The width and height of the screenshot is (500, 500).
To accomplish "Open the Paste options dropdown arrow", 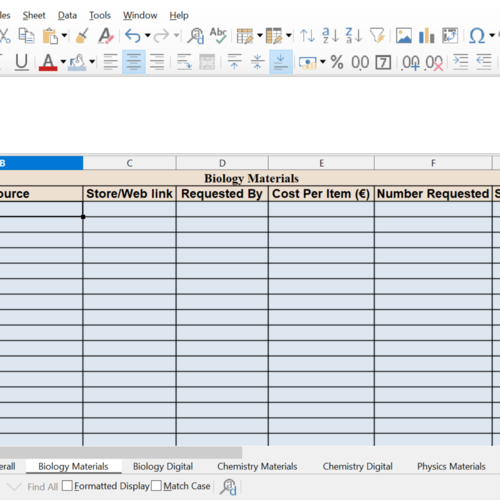I will tap(64, 35).
